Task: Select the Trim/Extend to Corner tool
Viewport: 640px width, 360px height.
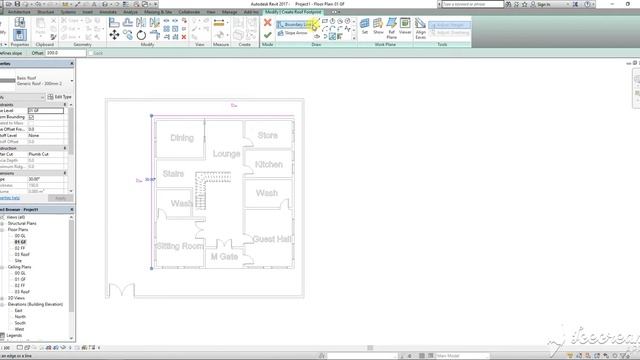Action: 154,35
